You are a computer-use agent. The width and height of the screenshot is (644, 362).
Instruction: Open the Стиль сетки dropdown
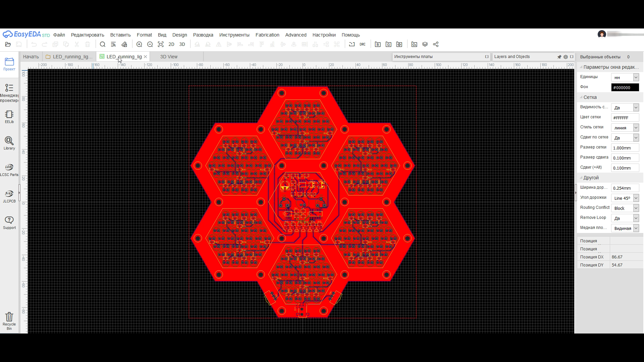[636, 128]
